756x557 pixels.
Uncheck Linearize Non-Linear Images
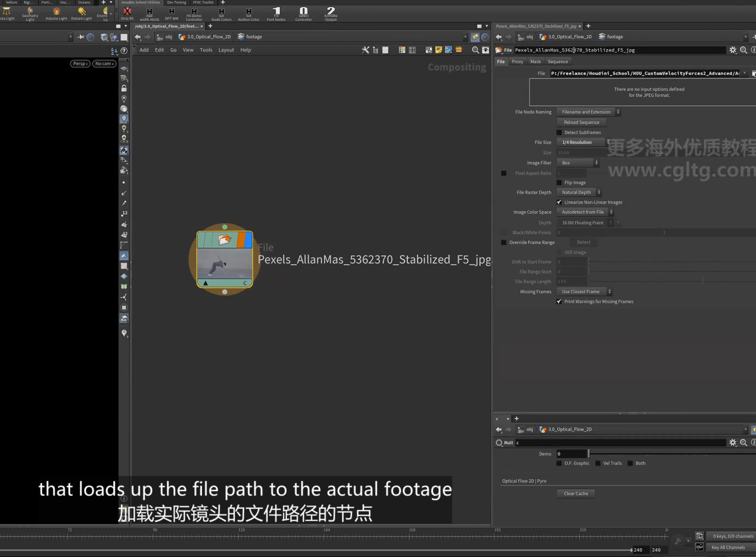[559, 202]
